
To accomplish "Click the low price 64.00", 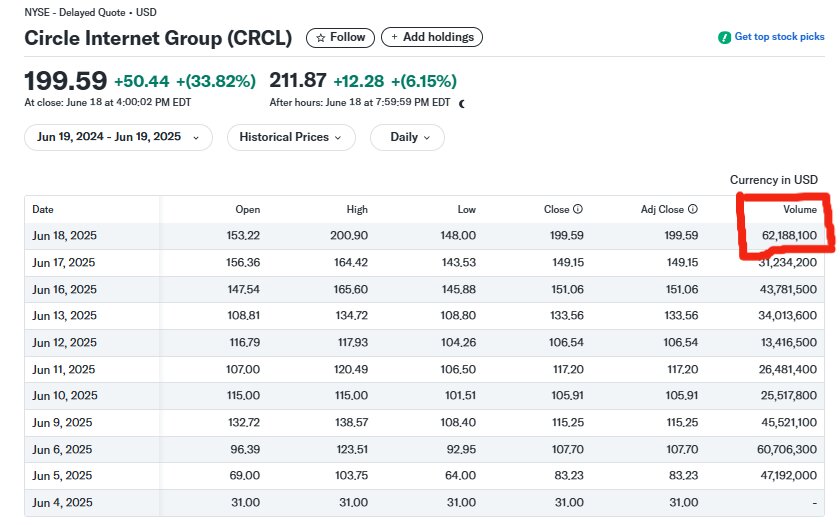I will tap(461, 475).
